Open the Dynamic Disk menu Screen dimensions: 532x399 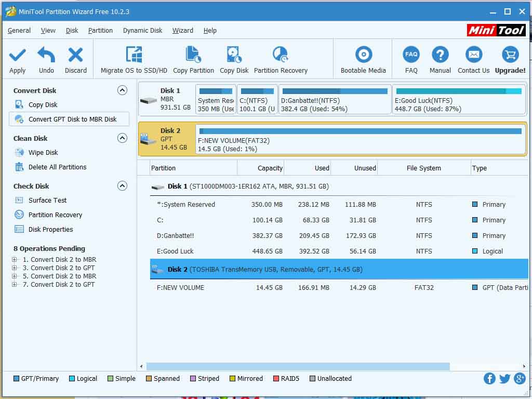[142, 31]
